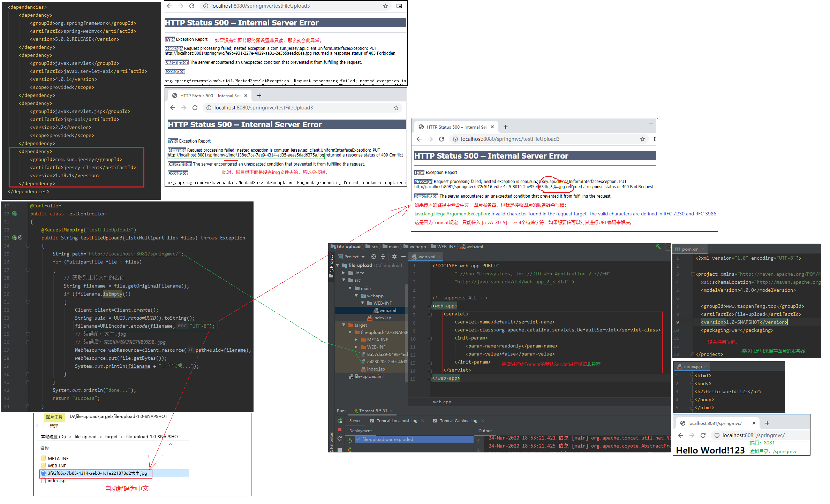Go back in the 403 Forbidden browser window
The image size is (830, 504).
pyautogui.click(x=169, y=6)
